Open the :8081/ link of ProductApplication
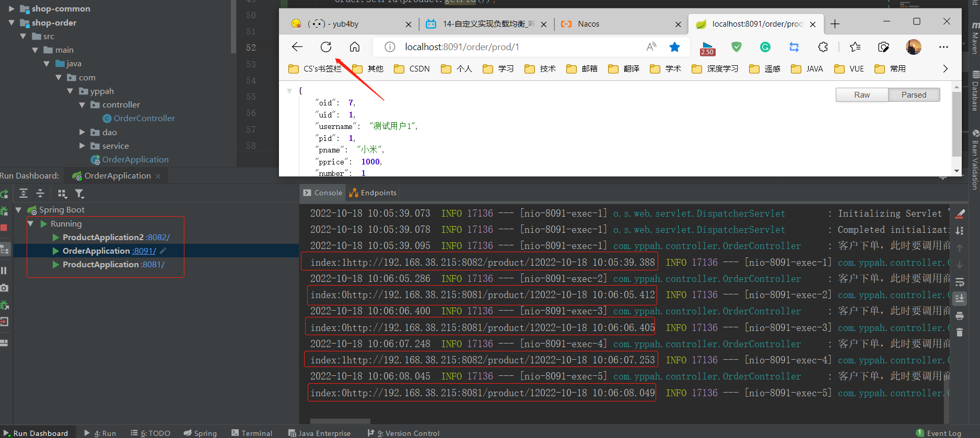980x438 pixels. click(x=153, y=265)
